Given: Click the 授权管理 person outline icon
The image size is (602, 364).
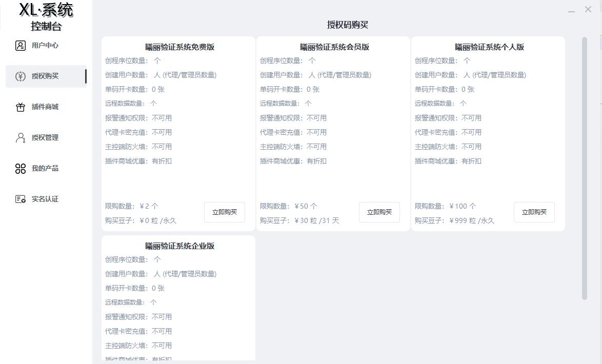Looking at the screenshot, I should click(19, 137).
